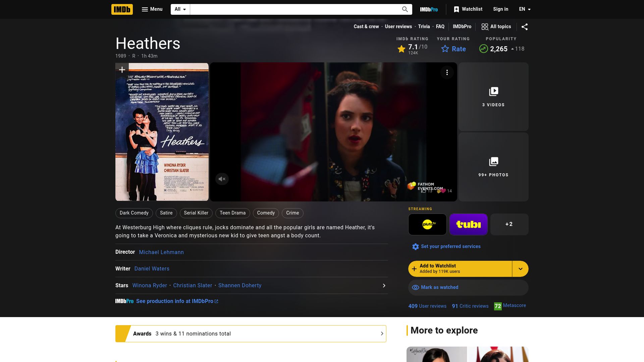This screenshot has width=644, height=362.
Task: Open Awards 3 wins & 11 nominations
Action: (x=251, y=334)
